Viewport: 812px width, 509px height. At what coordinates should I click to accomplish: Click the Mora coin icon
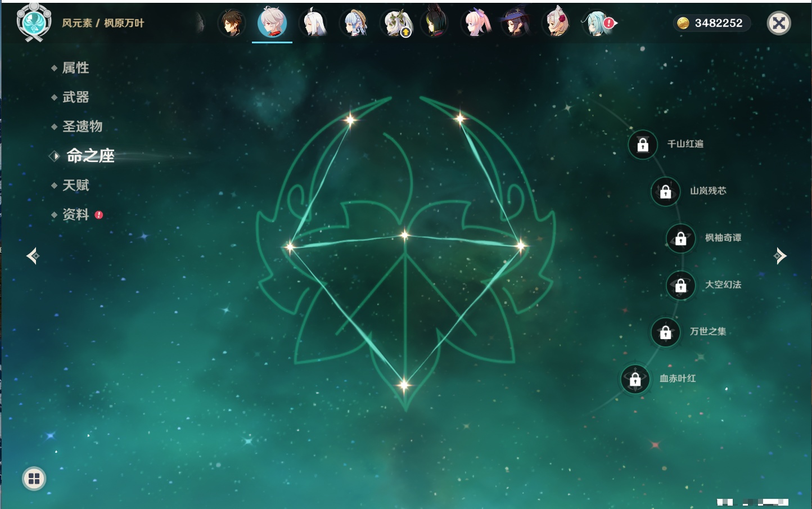pyautogui.click(x=683, y=23)
